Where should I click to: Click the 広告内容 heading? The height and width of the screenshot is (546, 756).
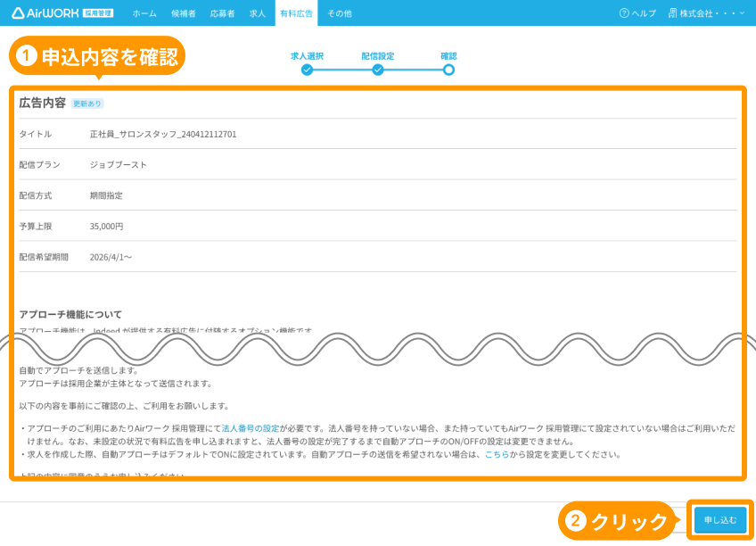(43, 103)
